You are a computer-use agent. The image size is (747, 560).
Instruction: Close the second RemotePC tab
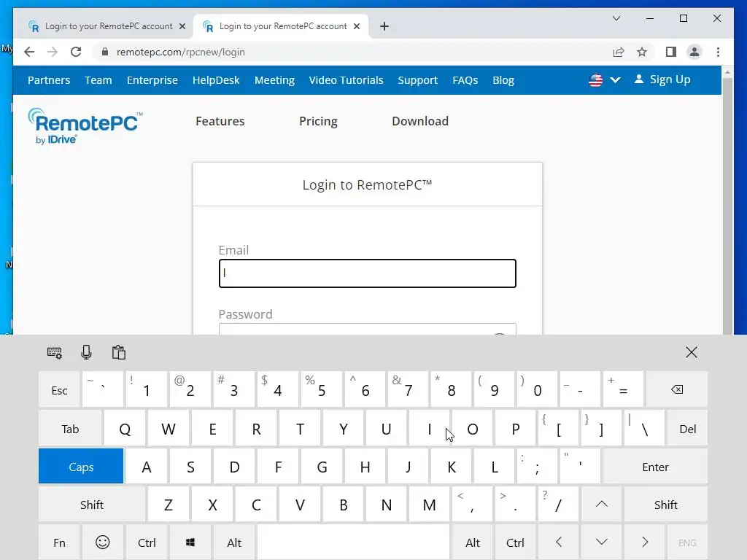click(356, 26)
